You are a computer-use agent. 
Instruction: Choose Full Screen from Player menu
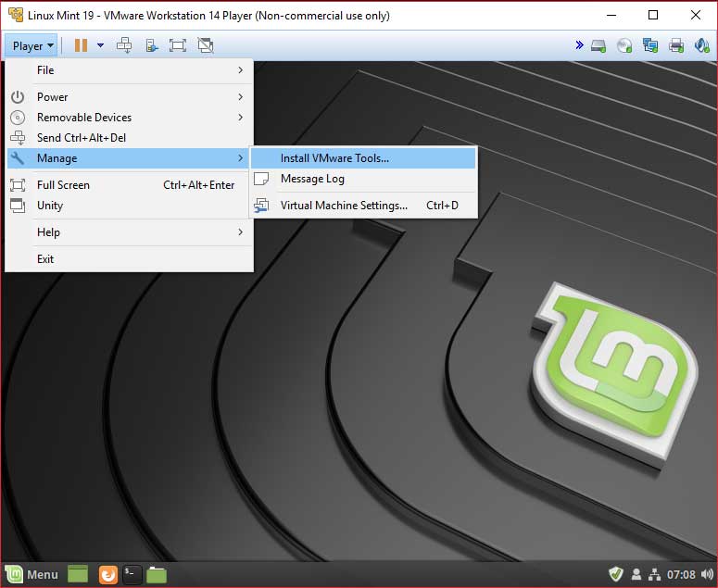[x=130, y=185]
